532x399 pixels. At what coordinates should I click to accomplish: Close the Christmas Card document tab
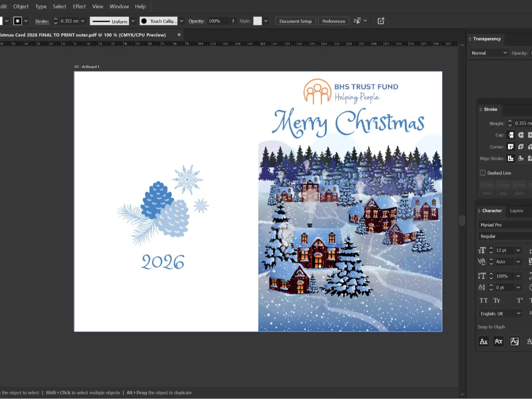pyautogui.click(x=179, y=35)
